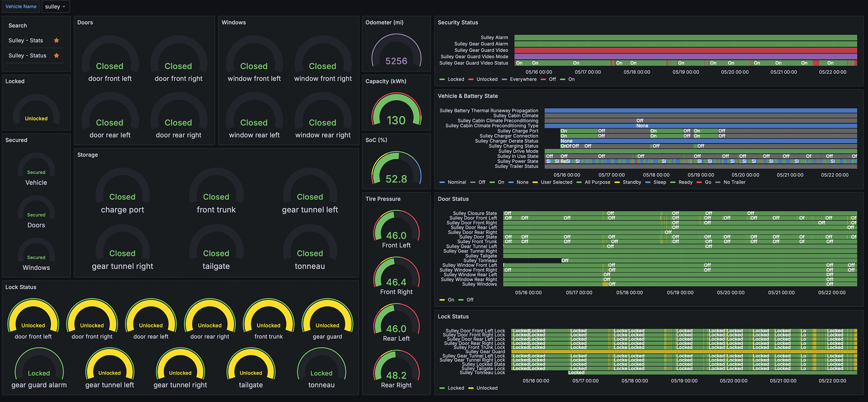Open the Storage panel title menu

[x=88, y=155]
